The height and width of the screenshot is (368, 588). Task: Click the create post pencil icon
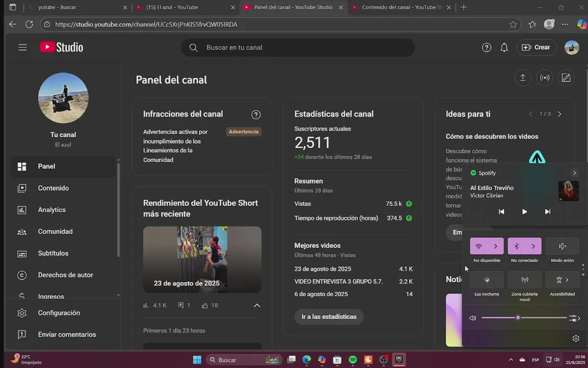click(566, 78)
